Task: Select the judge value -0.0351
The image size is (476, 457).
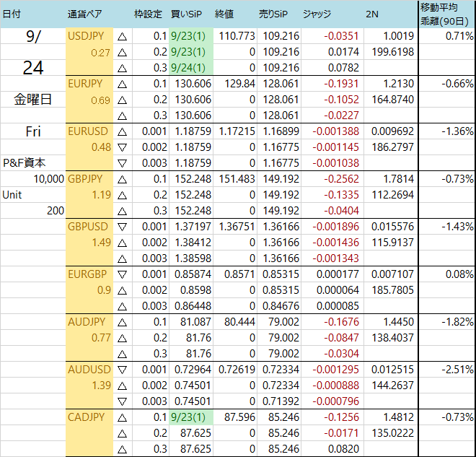Action: [341, 36]
